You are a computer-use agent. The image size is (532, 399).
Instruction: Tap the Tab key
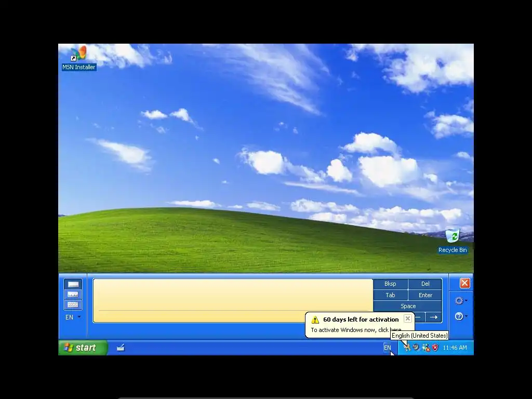(390, 295)
